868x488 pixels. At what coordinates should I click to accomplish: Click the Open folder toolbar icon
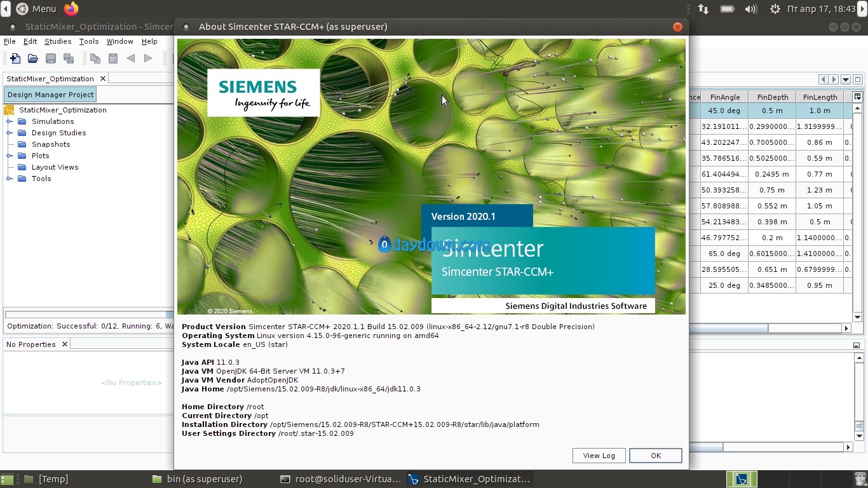pyautogui.click(x=33, y=58)
